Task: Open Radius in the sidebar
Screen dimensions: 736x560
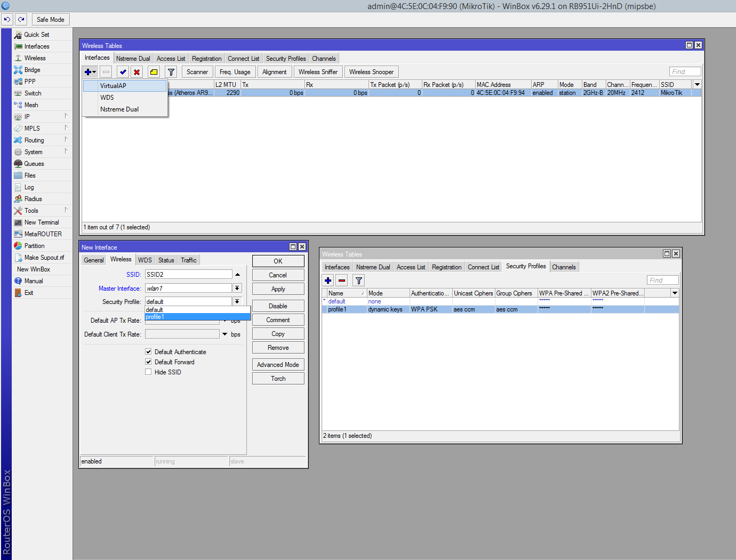Action: (33, 199)
